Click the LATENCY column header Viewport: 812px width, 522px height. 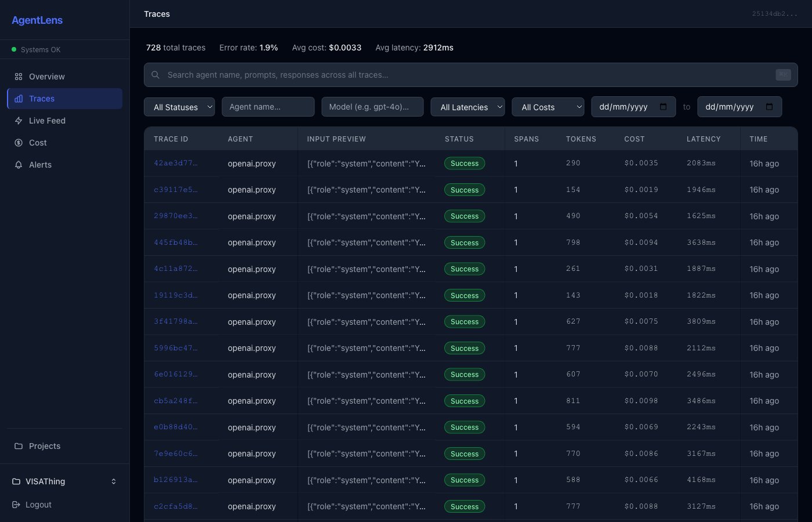click(704, 139)
